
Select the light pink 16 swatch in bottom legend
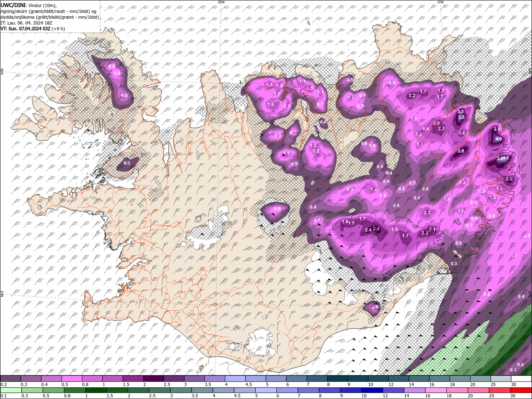(x=436, y=390)
